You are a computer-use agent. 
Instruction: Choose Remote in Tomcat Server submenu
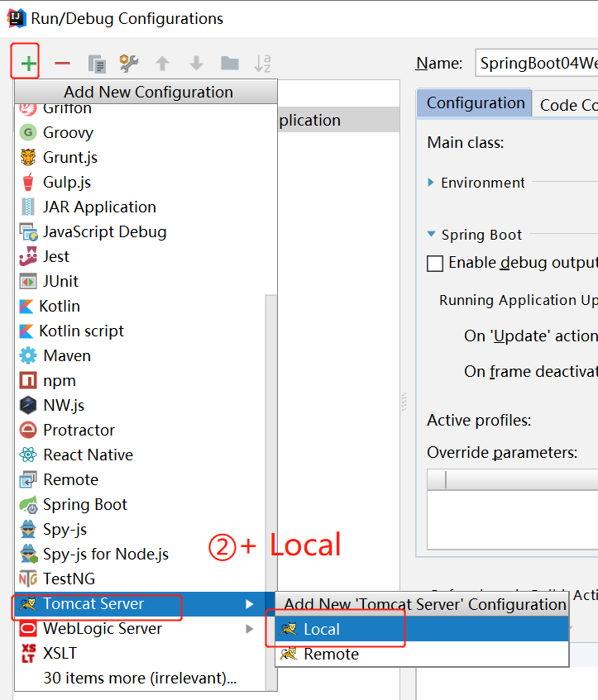(x=422, y=654)
